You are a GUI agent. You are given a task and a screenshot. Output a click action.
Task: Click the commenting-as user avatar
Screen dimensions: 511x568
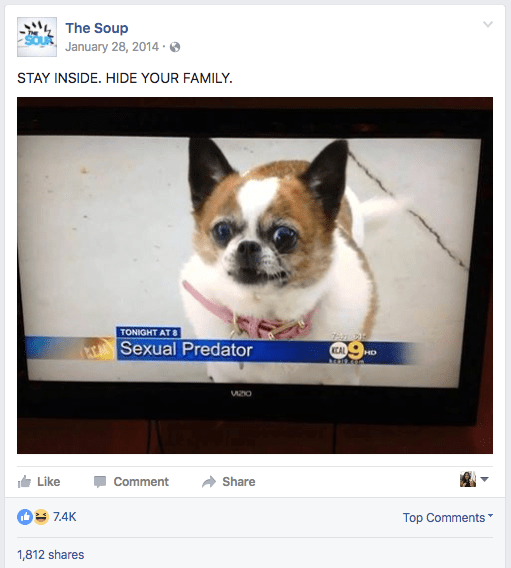tap(468, 479)
